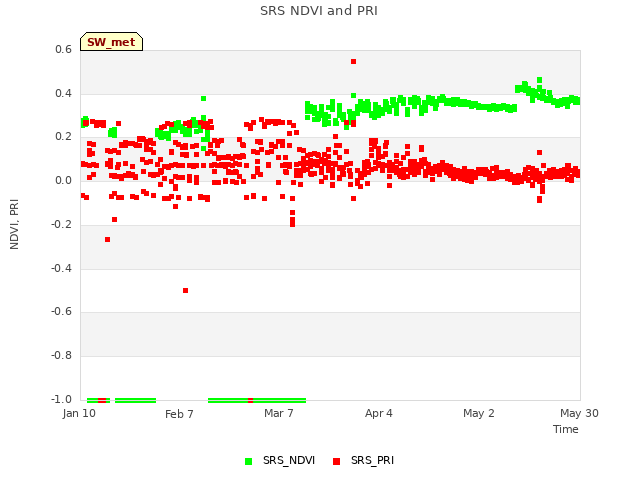This screenshot has height=480, width=640.
Task: Click the -1.0 y-axis tick label
Action: click(61, 399)
